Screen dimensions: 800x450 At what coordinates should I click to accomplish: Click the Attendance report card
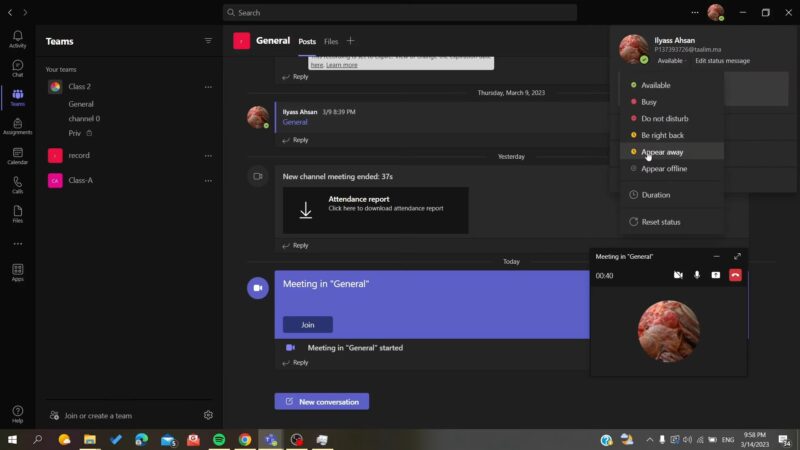click(376, 210)
